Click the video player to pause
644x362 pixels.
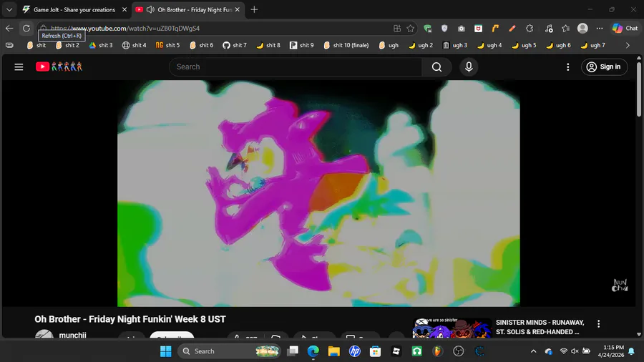(x=318, y=193)
